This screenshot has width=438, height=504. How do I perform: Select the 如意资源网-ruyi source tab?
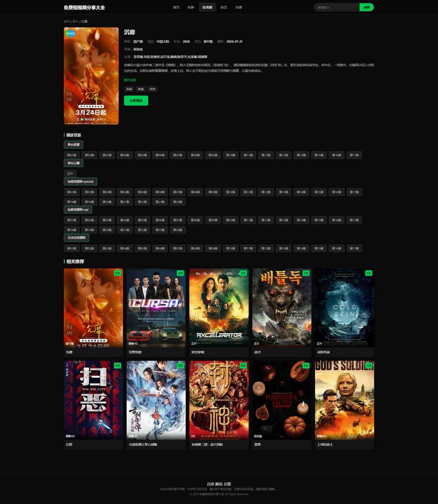78,209
